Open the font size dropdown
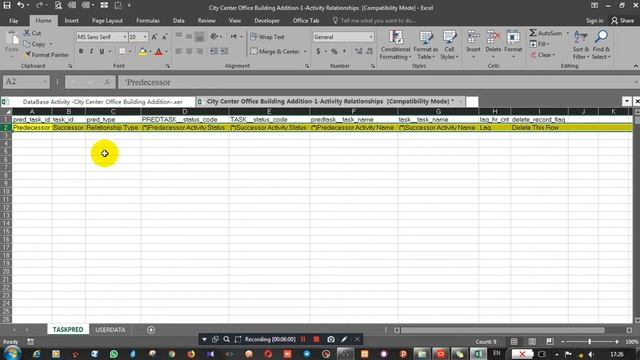The image size is (640, 360). (145, 37)
